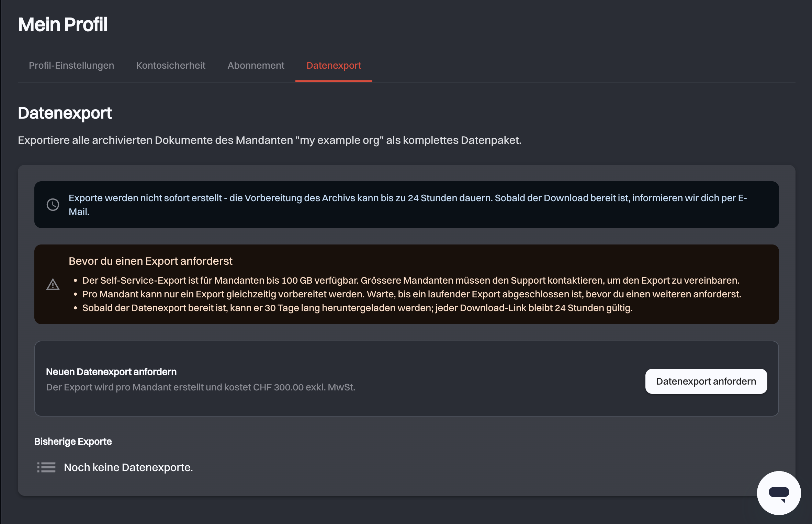
Task: Click the 'my example org' description sentence
Action: [x=270, y=140]
